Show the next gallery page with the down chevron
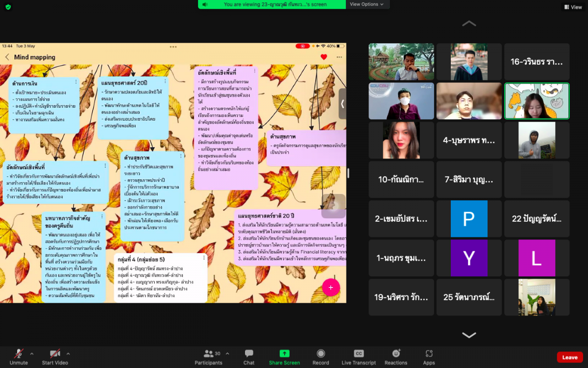The width and height of the screenshot is (588, 368). coord(469,335)
